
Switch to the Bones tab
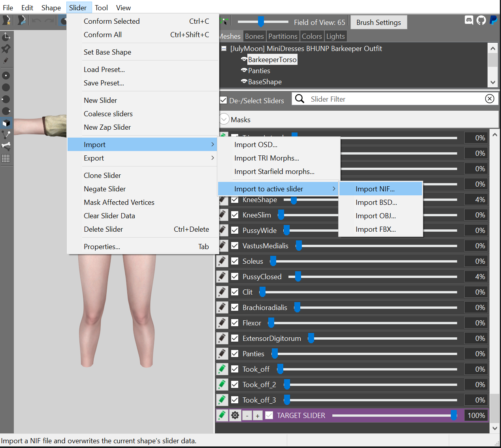254,36
